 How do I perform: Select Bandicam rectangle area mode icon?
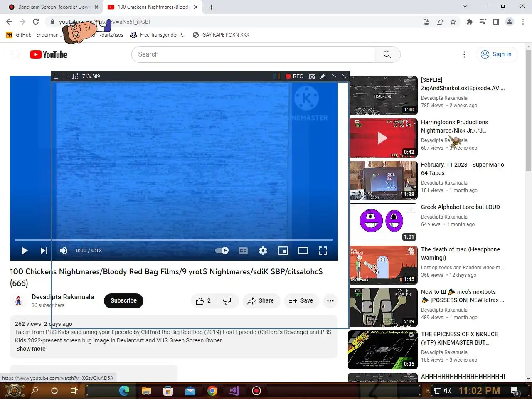(65, 76)
